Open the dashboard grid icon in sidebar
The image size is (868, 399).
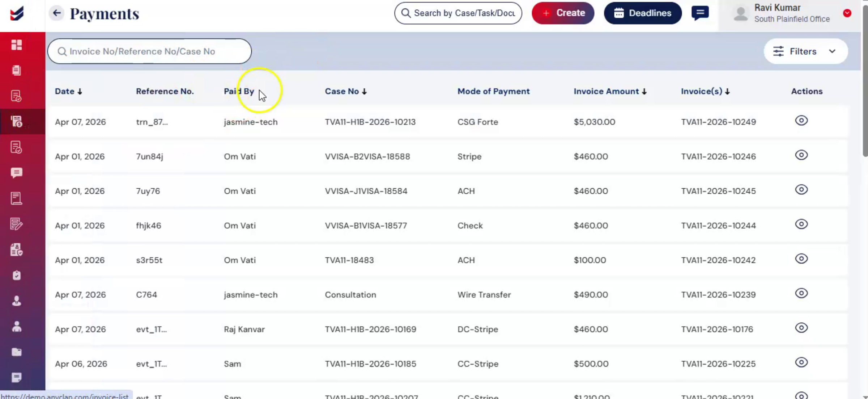tap(17, 45)
